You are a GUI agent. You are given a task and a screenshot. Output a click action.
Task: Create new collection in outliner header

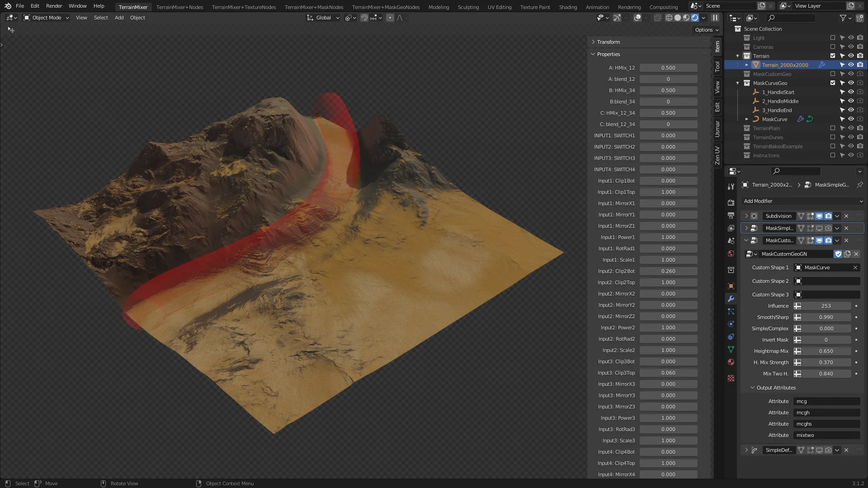click(859, 18)
